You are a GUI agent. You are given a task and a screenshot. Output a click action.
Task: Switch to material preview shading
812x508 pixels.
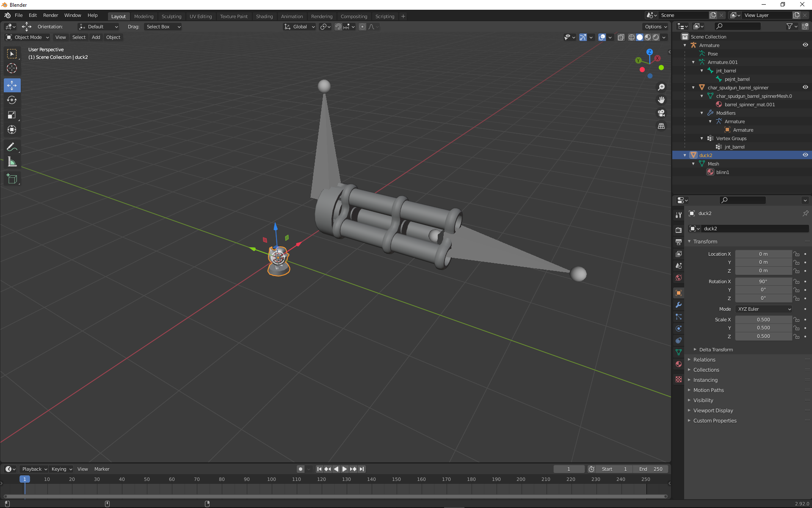point(648,37)
